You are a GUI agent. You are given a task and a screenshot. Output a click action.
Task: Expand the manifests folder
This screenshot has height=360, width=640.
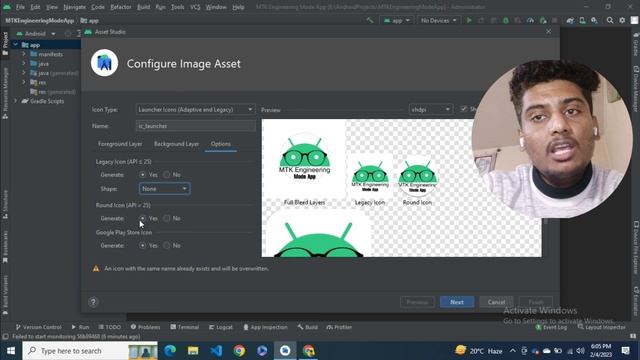tap(24, 54)
